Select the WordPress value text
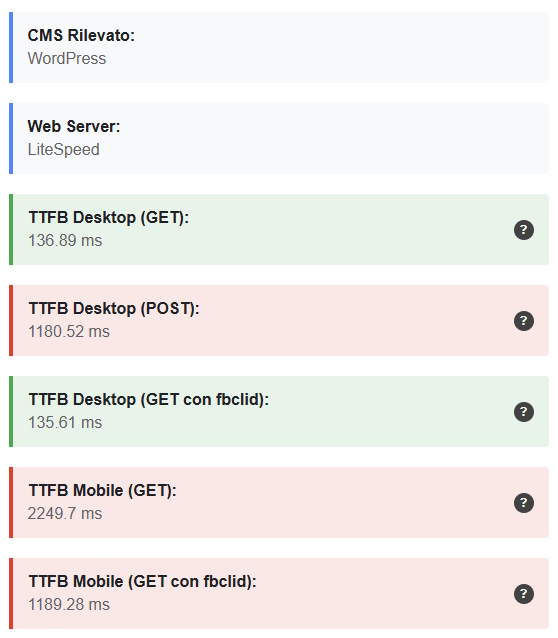The image size is (558, 638). click(67, 59)
